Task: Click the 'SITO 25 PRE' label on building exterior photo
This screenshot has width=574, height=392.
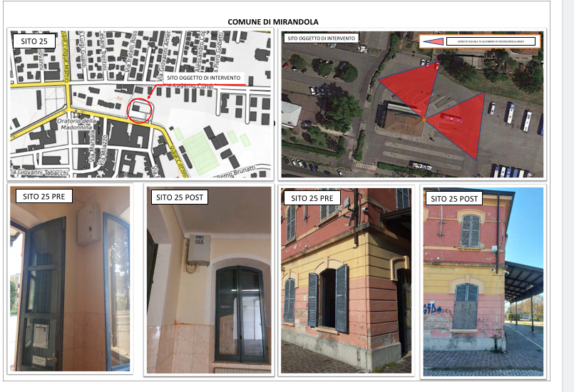Action: pos(313,197)
